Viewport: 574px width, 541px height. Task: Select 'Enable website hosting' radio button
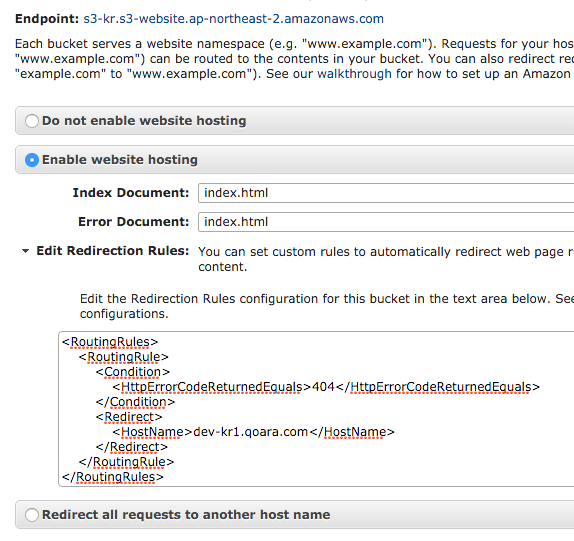[x=32, y=160]
